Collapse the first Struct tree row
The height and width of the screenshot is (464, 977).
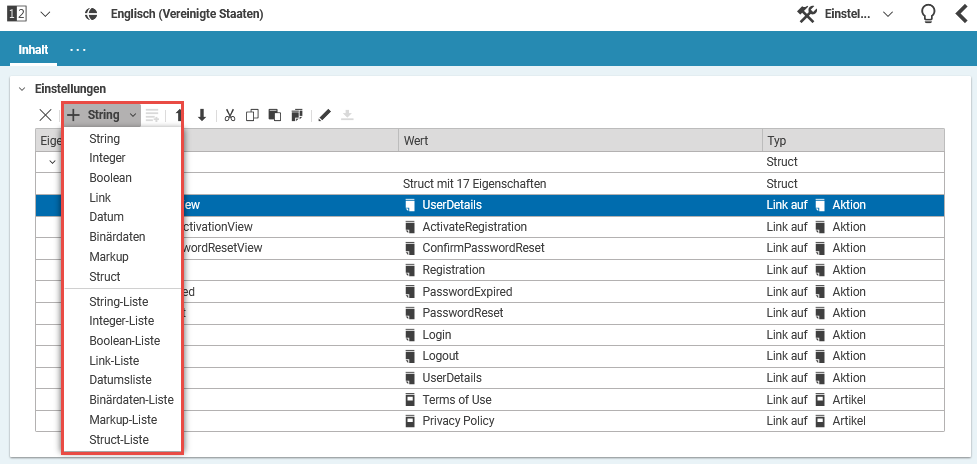[52, 162]
